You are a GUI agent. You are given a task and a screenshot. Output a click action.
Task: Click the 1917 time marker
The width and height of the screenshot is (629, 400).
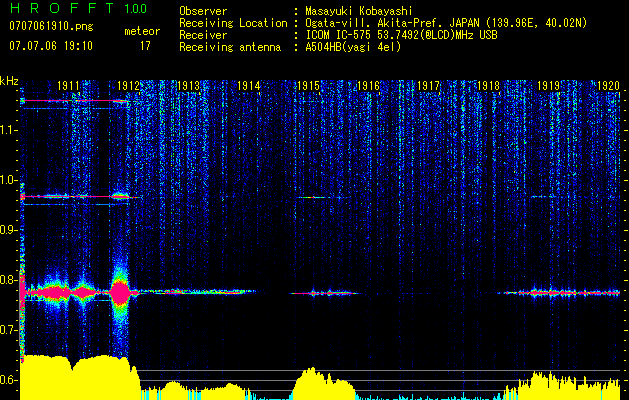[x=428, y=85]
